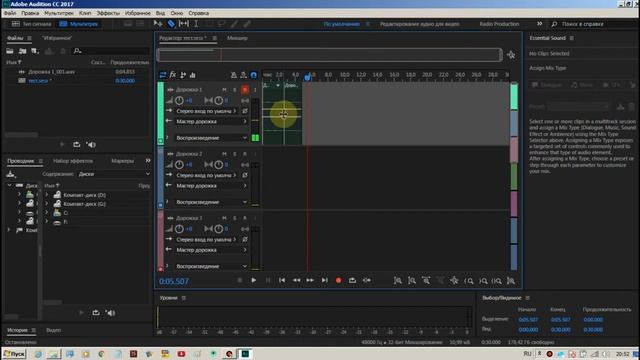Open file icon in Files panel
This screenshot has height=360, width=640.
click(x=10, y=51)
